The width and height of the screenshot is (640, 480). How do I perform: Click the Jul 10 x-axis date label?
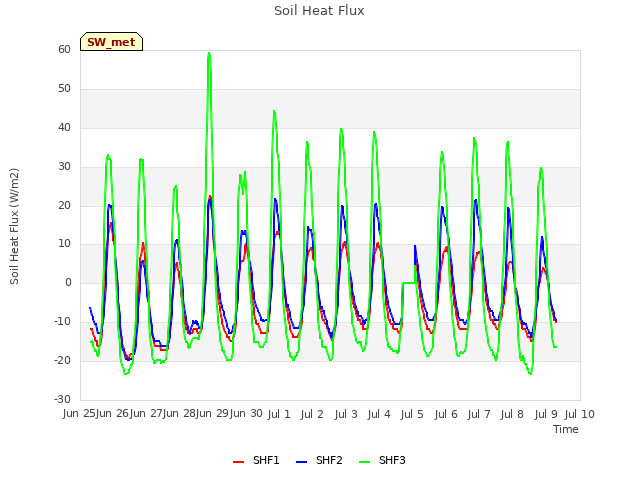[x=580, y=414]
